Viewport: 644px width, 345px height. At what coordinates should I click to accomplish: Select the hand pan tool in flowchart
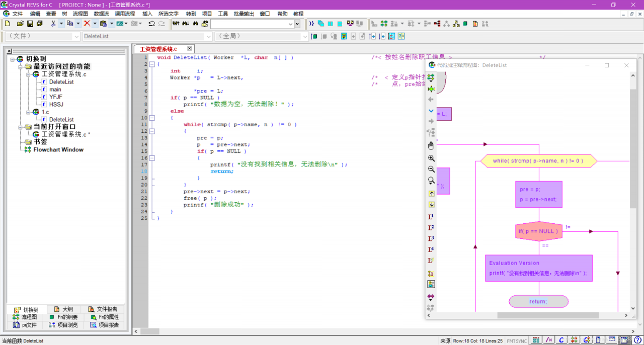click(431, 146)
